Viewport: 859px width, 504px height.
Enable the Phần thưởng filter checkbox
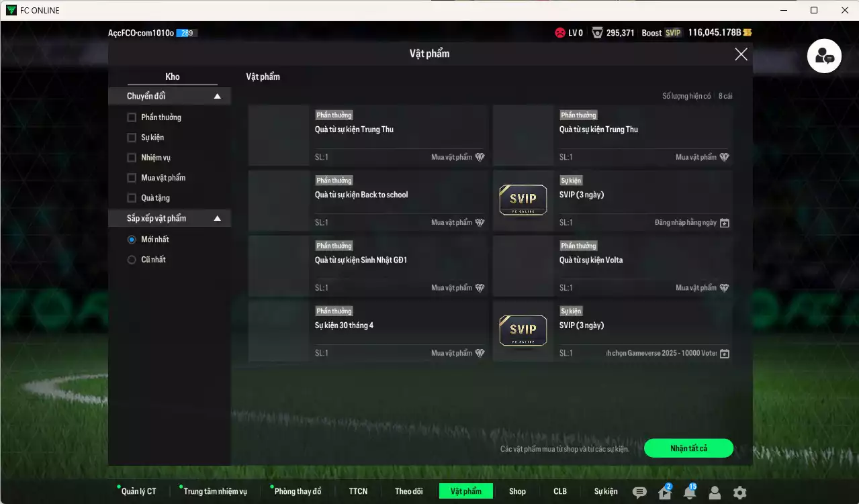pyautogui.click(x=132, y=117)
